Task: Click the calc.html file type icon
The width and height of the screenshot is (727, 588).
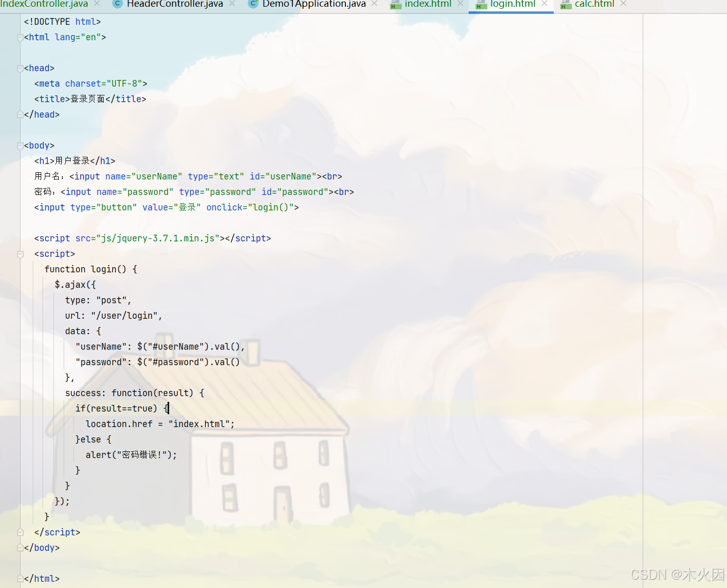Action: point(566,5)
